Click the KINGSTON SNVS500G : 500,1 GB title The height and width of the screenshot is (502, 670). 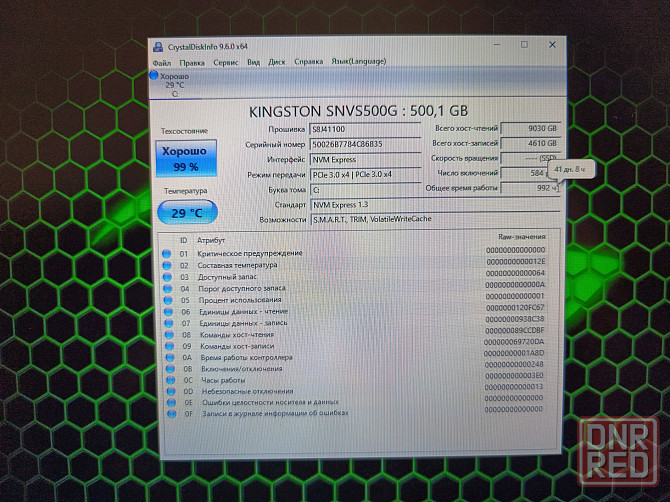[x=358, y=112]
